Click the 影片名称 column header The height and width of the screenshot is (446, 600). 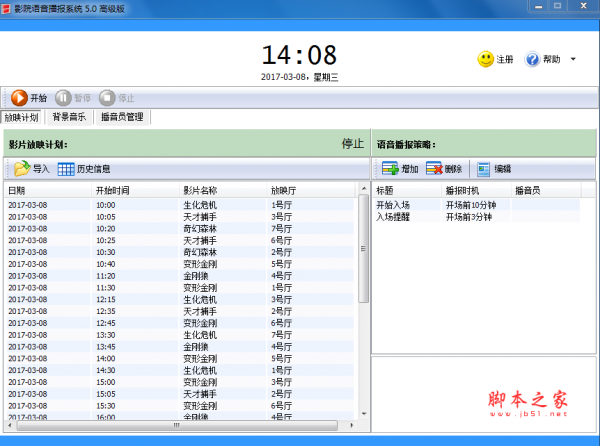[200, 190]
